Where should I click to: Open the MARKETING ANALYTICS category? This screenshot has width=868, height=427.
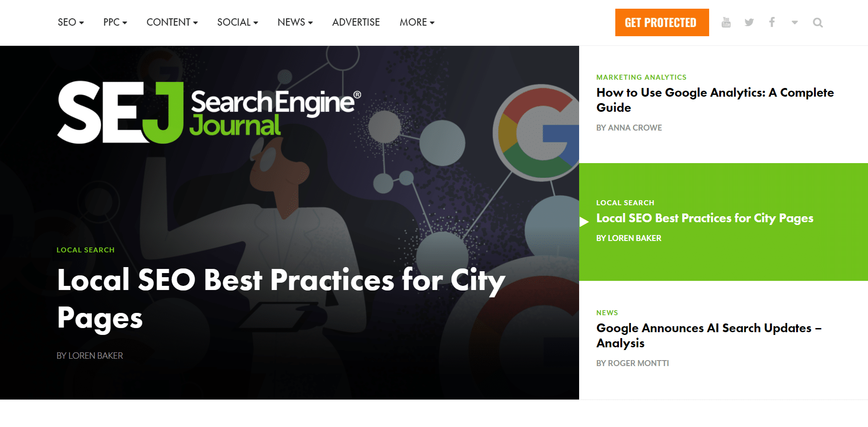tap(641, 77)
